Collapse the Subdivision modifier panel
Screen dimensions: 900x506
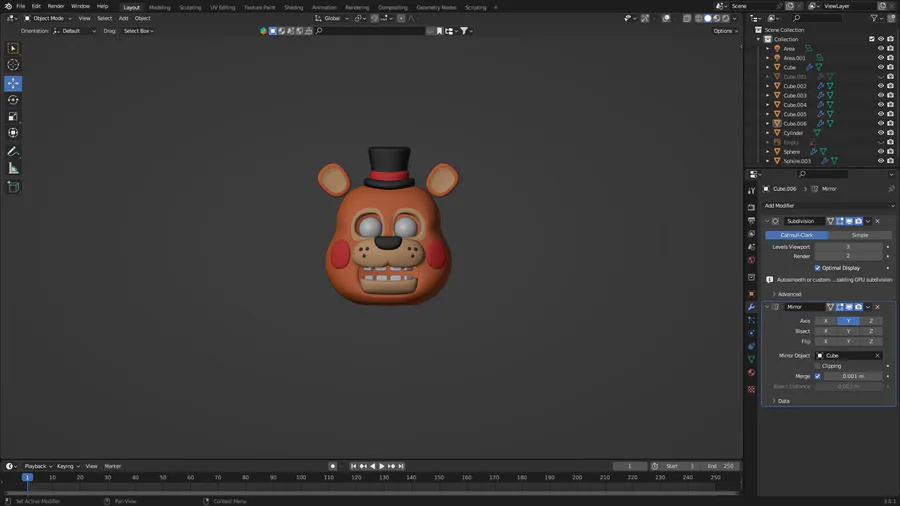coord(767,221)
